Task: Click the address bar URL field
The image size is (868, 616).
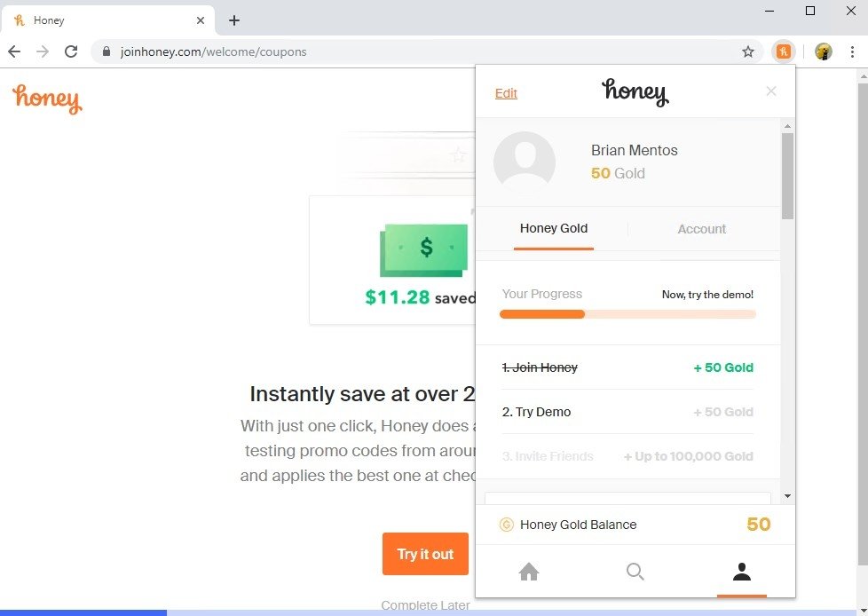Action: coord(426,51)
